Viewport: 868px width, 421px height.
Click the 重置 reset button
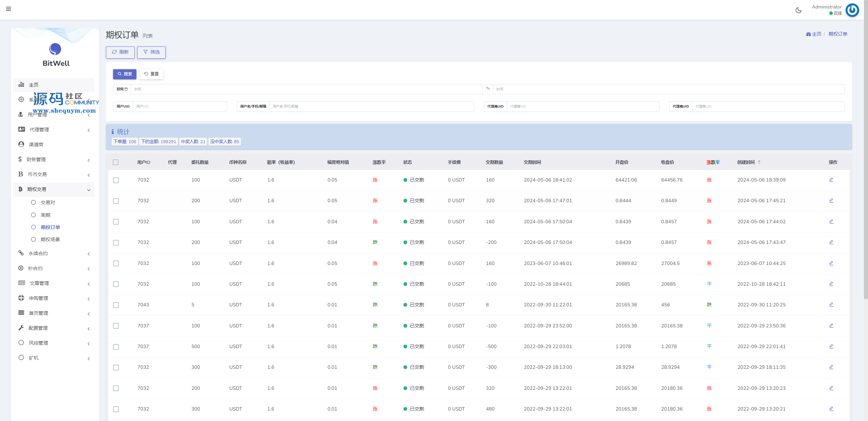point(151,74)
